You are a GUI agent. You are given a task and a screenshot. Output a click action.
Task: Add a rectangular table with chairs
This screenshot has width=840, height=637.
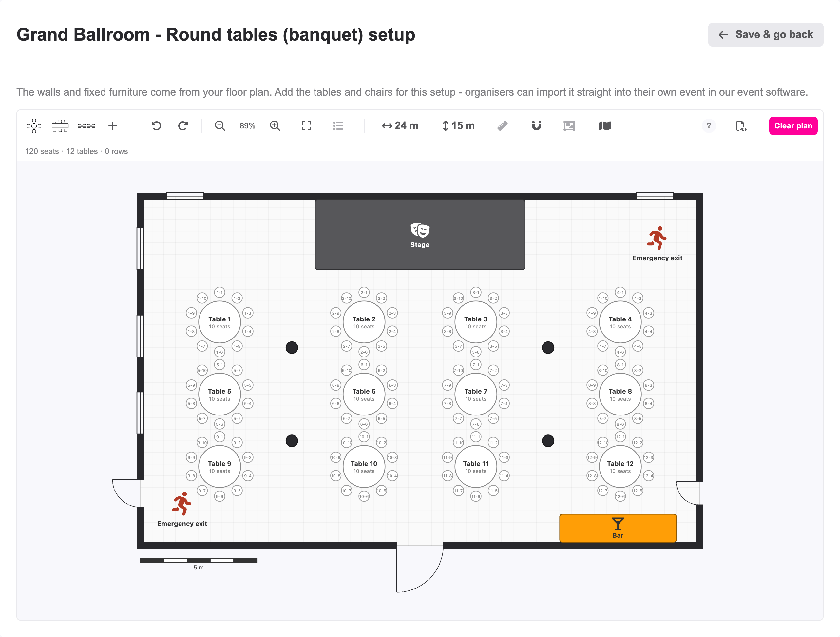[60, 126]
